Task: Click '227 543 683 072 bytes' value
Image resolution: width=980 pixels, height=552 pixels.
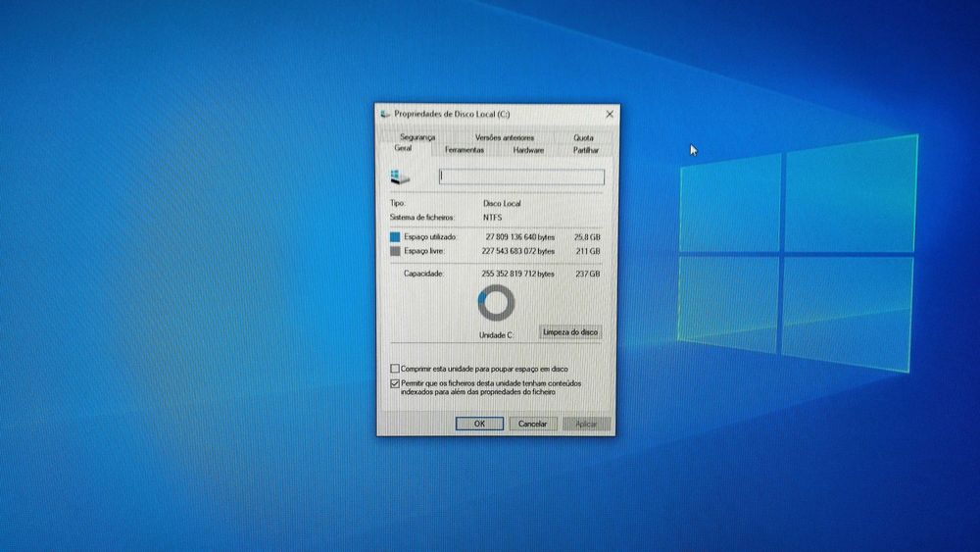Action: tap(518, 251)
